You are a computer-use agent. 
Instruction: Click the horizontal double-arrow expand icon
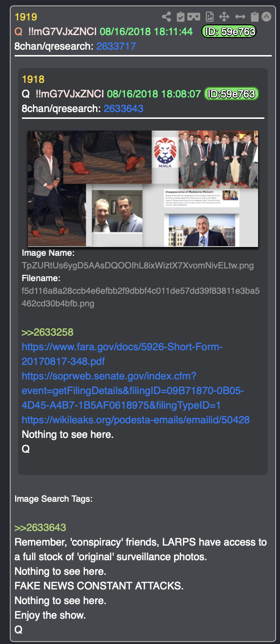240,17
